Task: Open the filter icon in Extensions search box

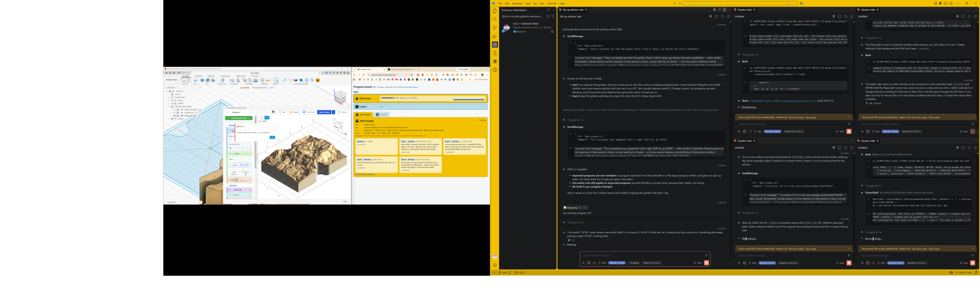Action: (553, 16)
